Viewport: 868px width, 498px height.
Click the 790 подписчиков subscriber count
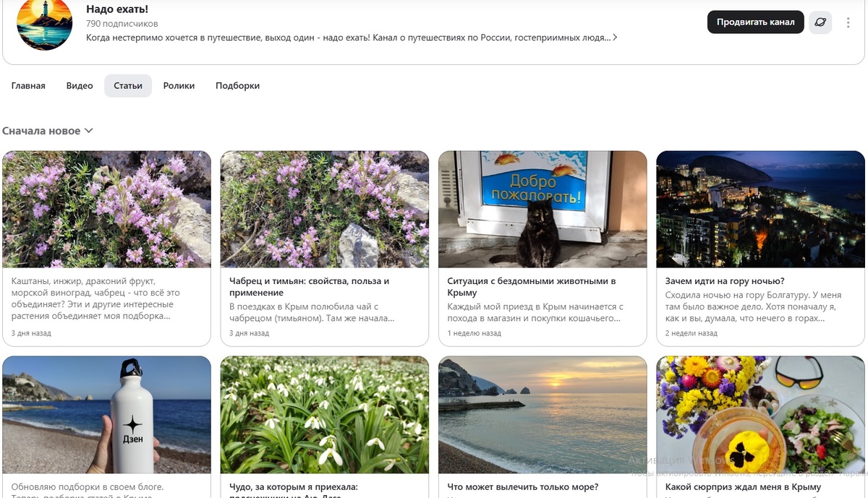pyautogui.click(x=122, y=24)
